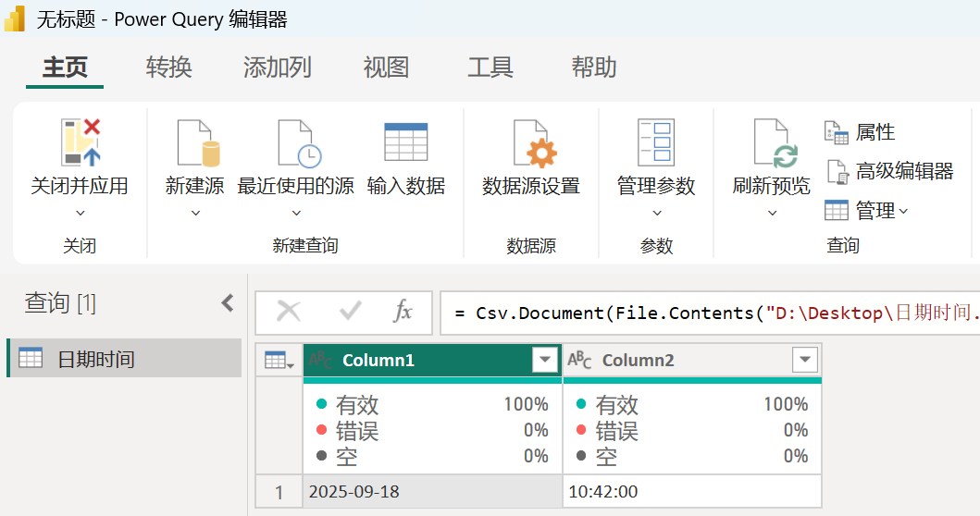Image resolution: width=980 pixels, height=516 pixels.
Task: Switch to the Help (帮助) tab
Action: click(x=594, y=68)
